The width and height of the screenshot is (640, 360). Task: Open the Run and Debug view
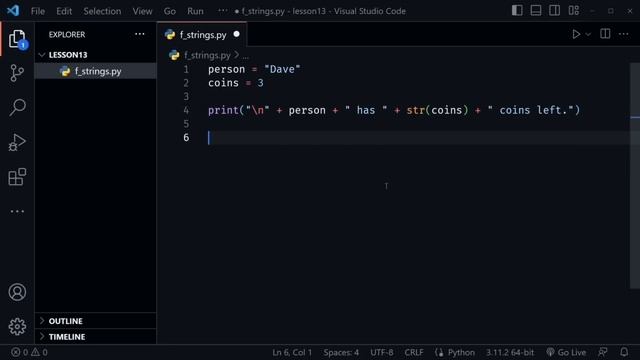tap(17, 142)
